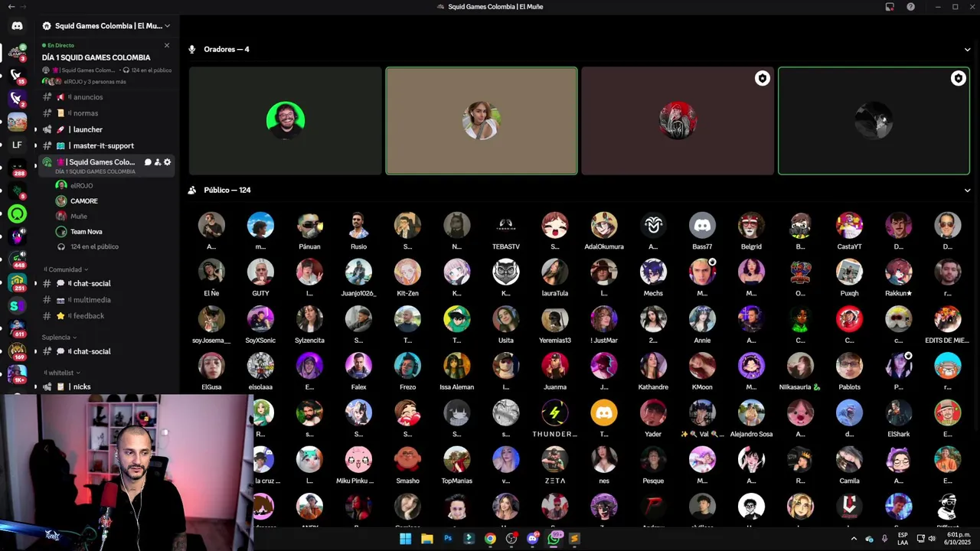The width and height of the screenshot is (980, 551).
Task: Open Windows Start menu
Action: tap(405, 539)
